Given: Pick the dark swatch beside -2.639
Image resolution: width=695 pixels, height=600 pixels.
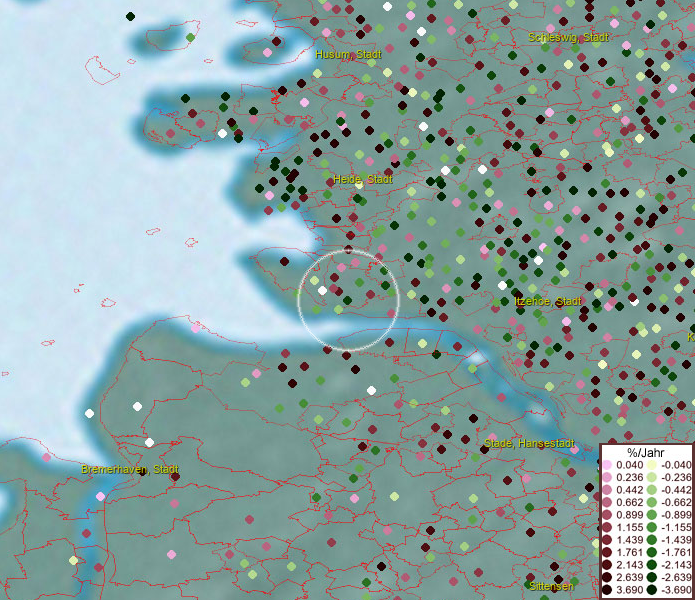Looking at the screenshot, I should click(652, 577).
